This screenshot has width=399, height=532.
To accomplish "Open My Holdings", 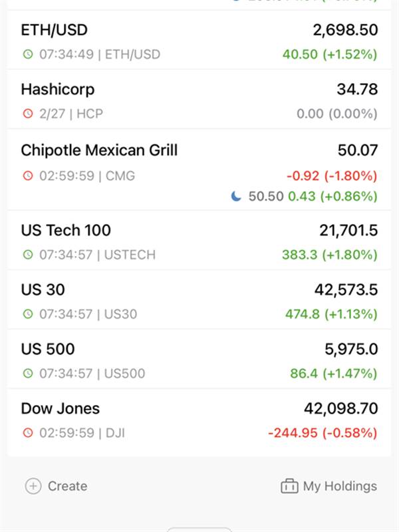I will (x=329, y=486).
